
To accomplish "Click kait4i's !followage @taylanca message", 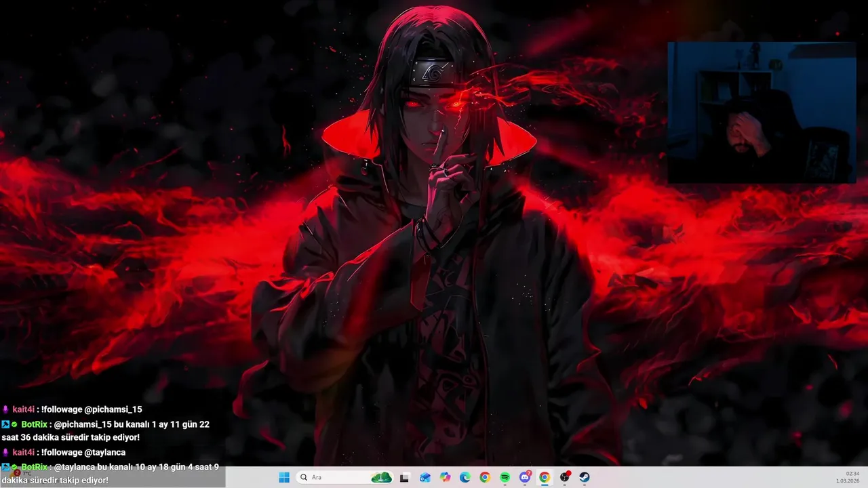I will point(64,452).
